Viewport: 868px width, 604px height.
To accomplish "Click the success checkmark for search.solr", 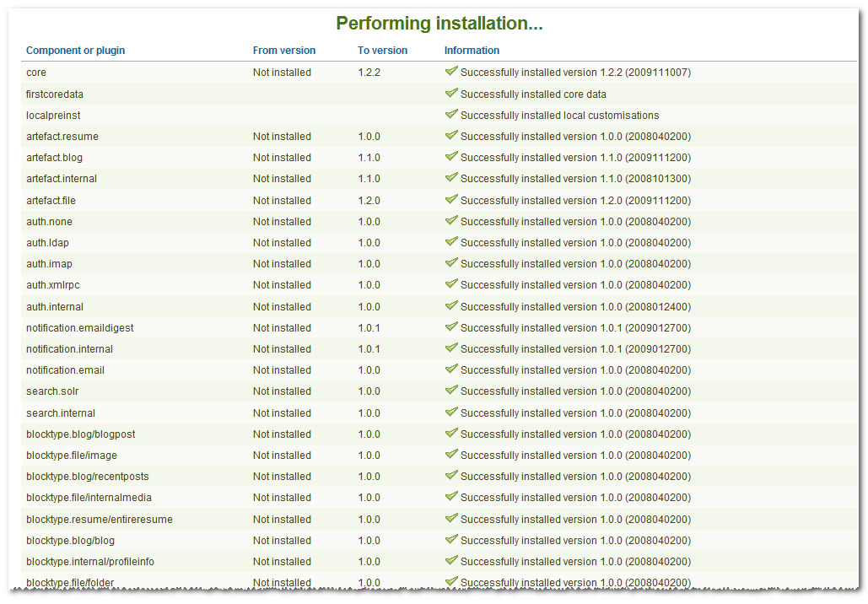I will [x=451, y=389].
